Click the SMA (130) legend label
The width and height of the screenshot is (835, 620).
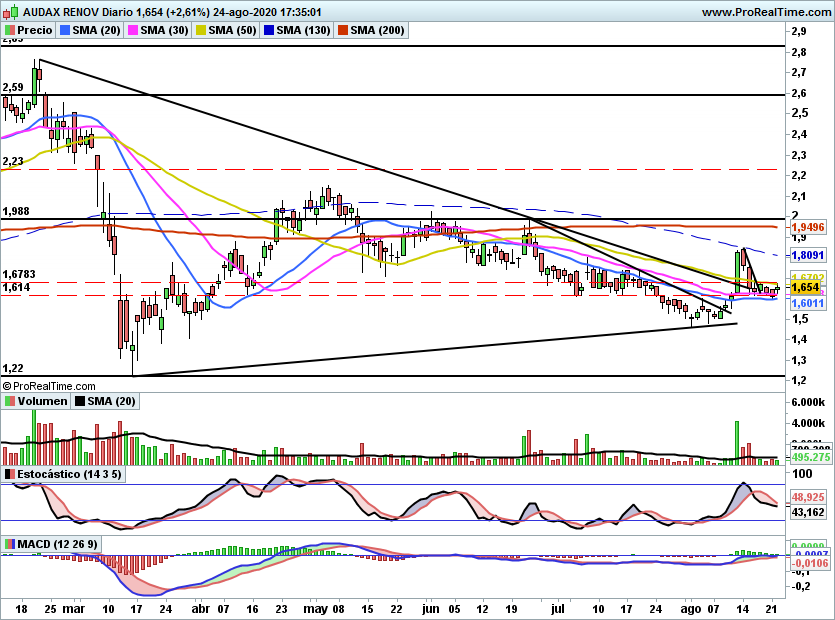click(297, 30)
